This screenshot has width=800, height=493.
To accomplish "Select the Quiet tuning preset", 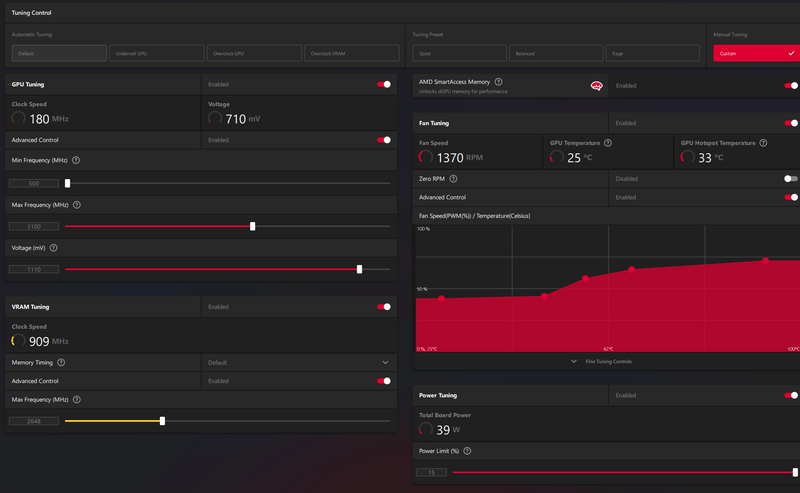I will pos(459,53).
